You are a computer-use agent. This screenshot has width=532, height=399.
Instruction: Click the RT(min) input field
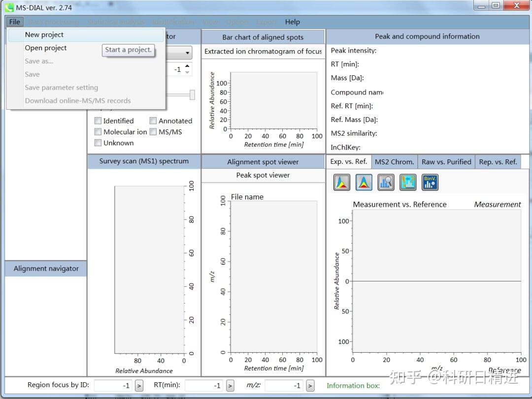pyautogui.click(x=204, y=385)
